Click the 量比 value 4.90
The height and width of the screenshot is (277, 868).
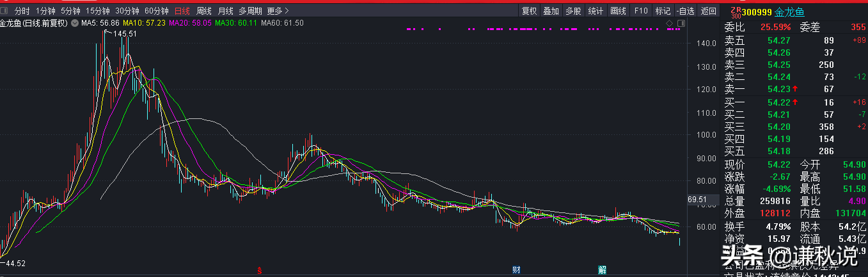(856, 201)
